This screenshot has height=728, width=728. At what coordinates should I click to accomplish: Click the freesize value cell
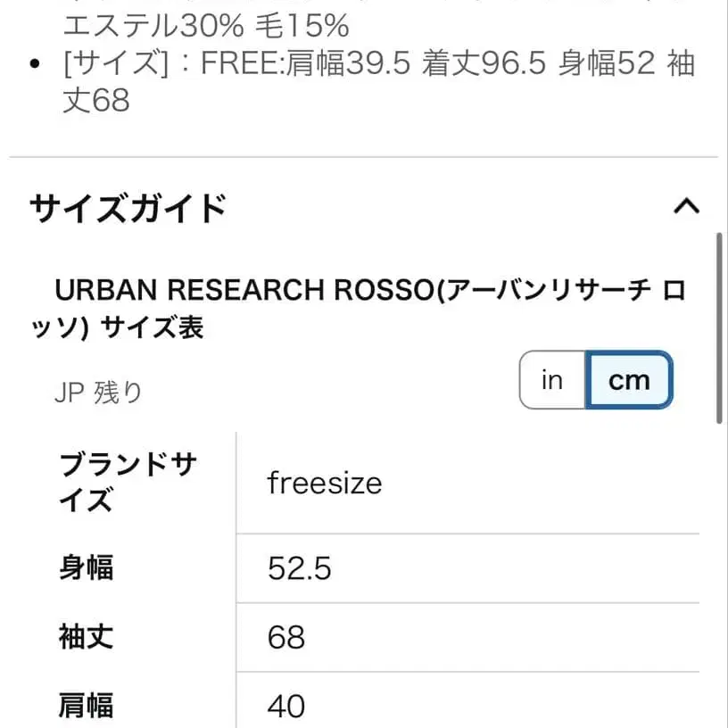click(x=325, y=484)
